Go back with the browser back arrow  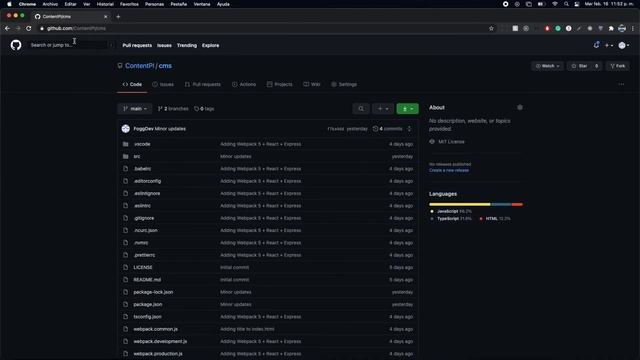[x=7, y=29]
